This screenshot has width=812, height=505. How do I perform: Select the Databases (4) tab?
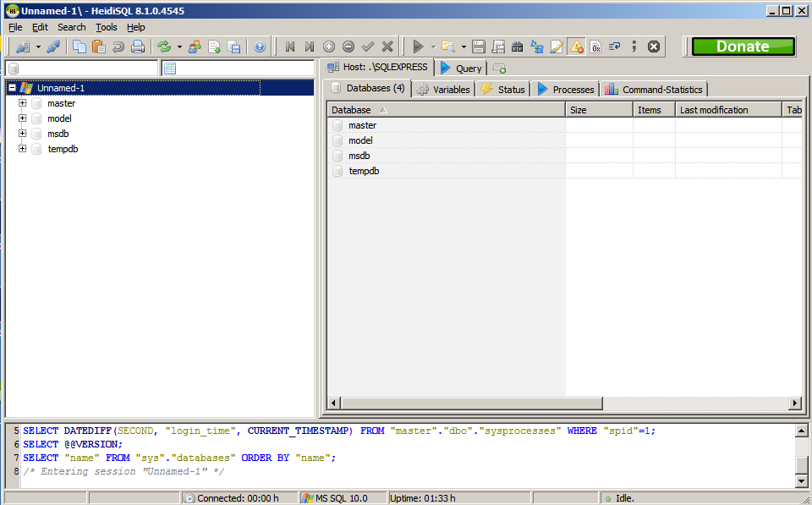pyautogui.click(x=367, y=89)
